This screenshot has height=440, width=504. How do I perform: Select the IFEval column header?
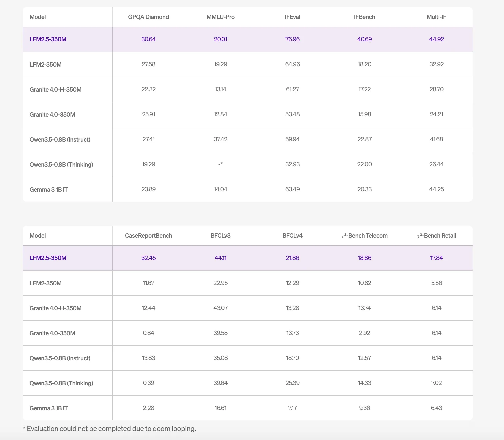[292, 17]
